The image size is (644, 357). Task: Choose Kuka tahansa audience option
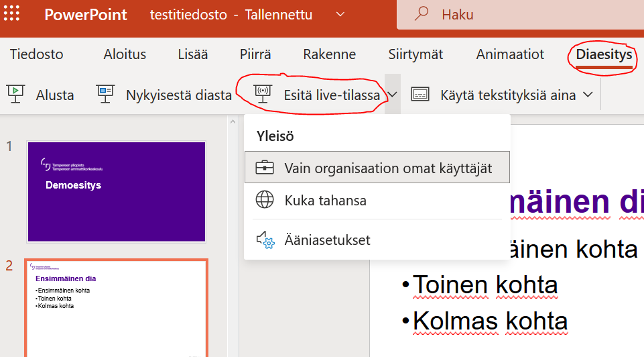click(377, 200)
